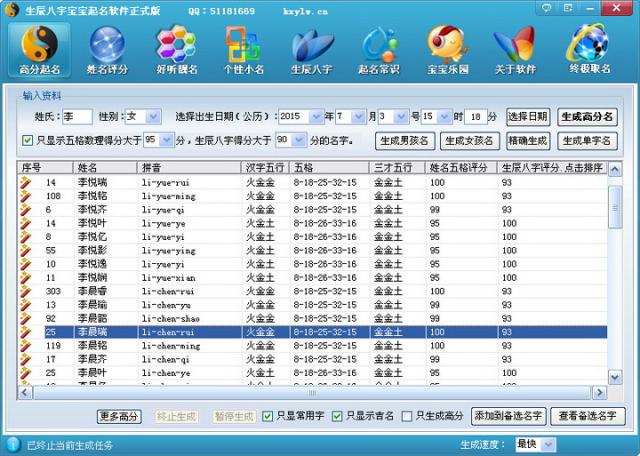Expand the 性别 gender dropdown
Viewport: 640px width, 456px height.
coord(153,117)
